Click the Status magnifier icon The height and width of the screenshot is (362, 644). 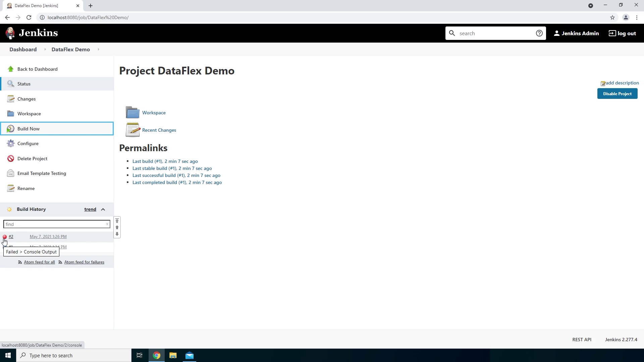pos(10,84)
